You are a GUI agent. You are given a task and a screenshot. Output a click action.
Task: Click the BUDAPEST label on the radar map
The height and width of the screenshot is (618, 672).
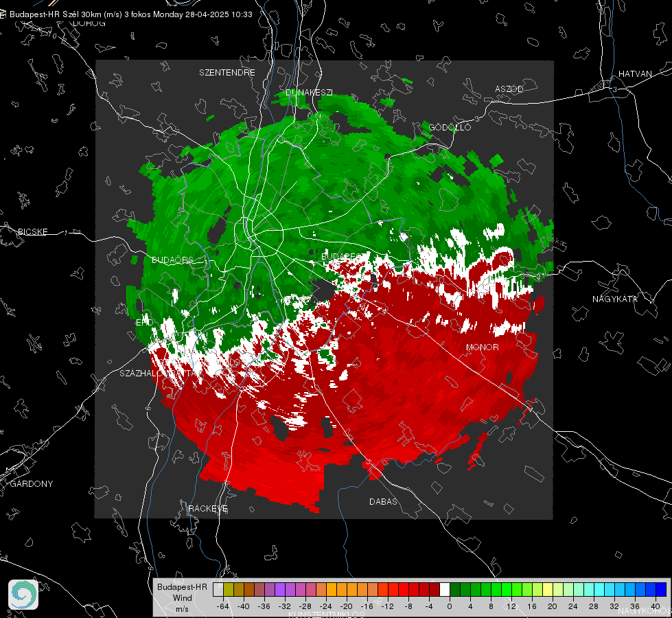(341, 256)
